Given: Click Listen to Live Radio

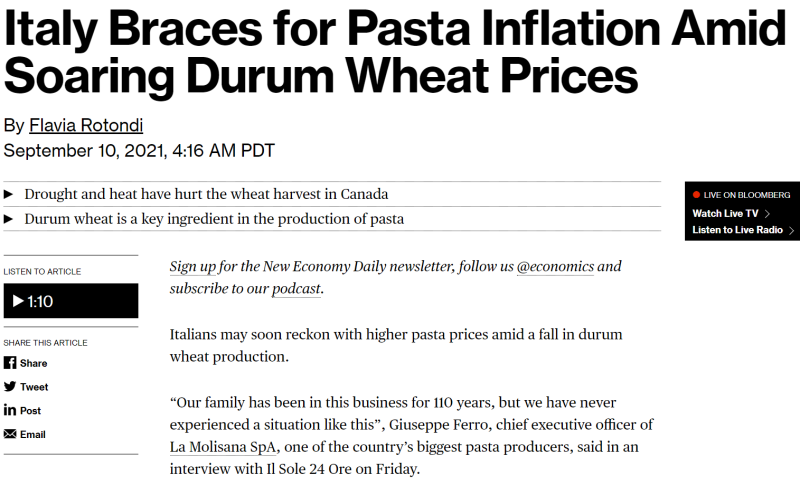Looking at the screenshot, I should (x=737, y=230).
